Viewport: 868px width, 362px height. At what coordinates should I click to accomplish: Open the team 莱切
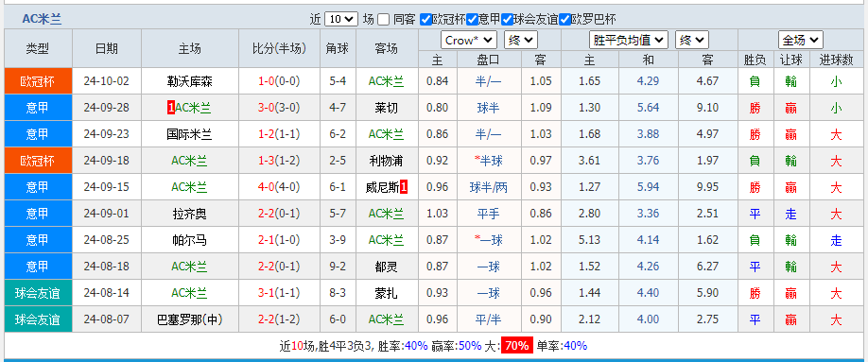[387, 108]
